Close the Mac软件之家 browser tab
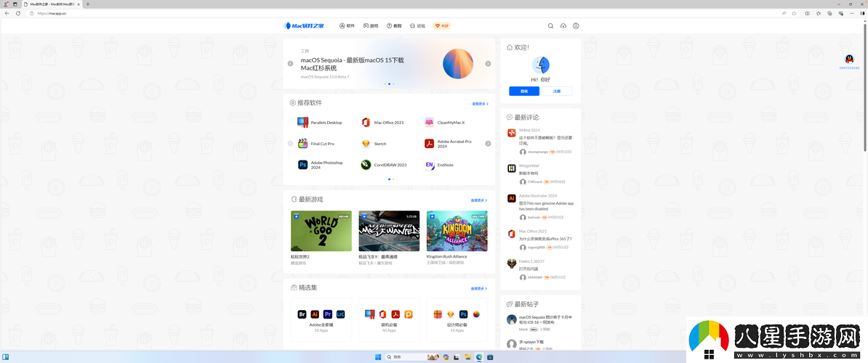Viewport: 868px width, 363px height. [x=79, y=4]
